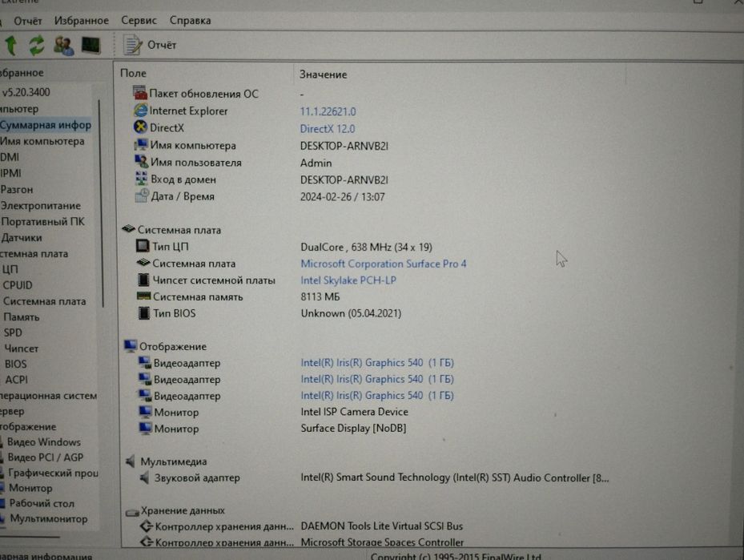
Task: Click the Системная память RAM icon
Action: coord(144,296)
